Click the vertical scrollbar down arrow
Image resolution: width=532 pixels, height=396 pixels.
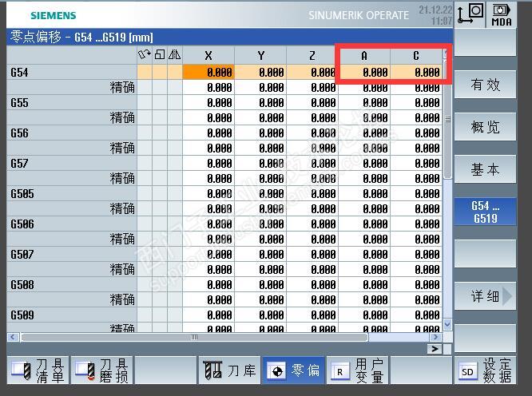tap(447, 324)
